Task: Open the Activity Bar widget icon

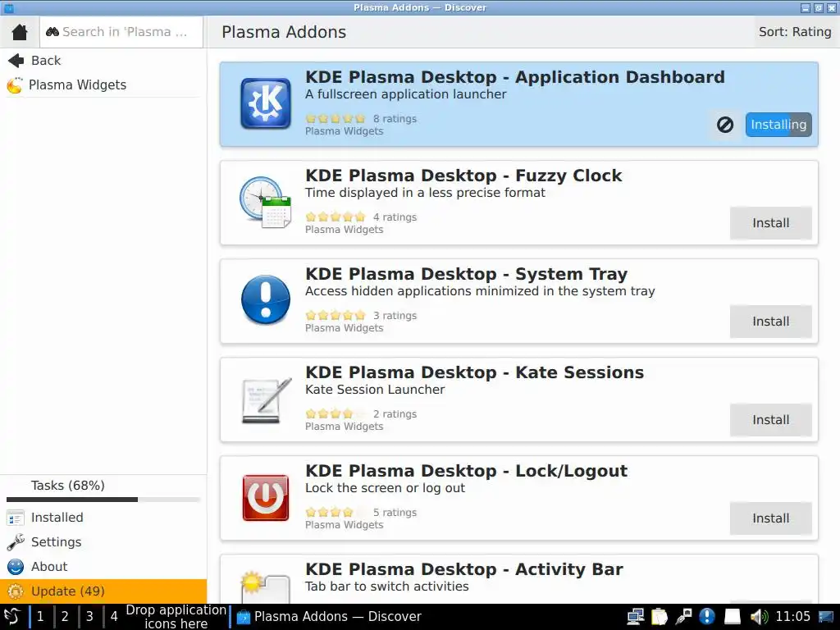Action: click(266, 587)
